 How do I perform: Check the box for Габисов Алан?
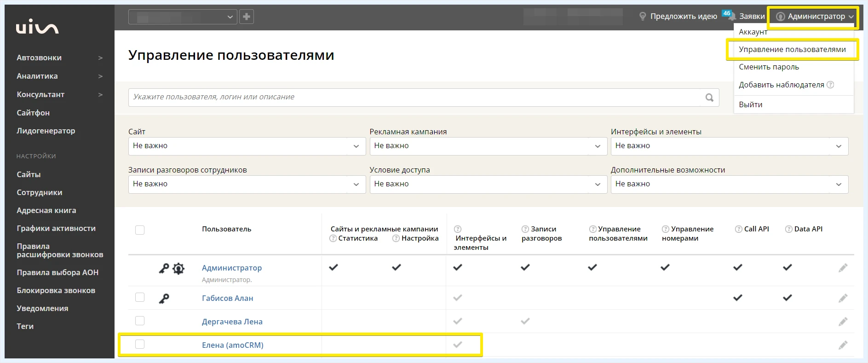[x=140, y=297]
